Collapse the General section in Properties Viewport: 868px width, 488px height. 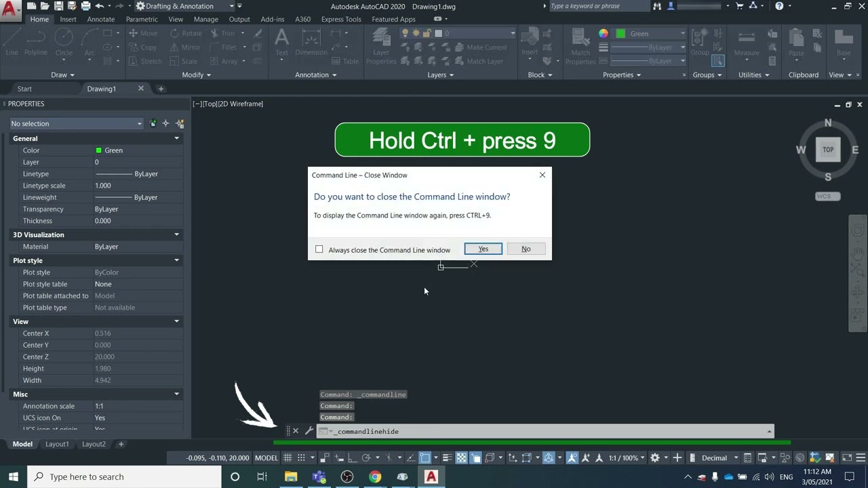177,138
